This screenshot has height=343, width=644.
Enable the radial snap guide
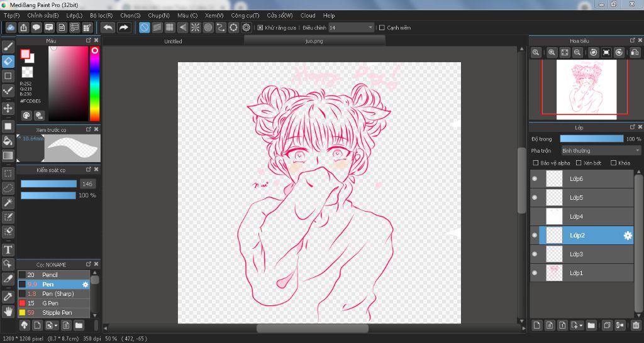[x=196, y=28]
